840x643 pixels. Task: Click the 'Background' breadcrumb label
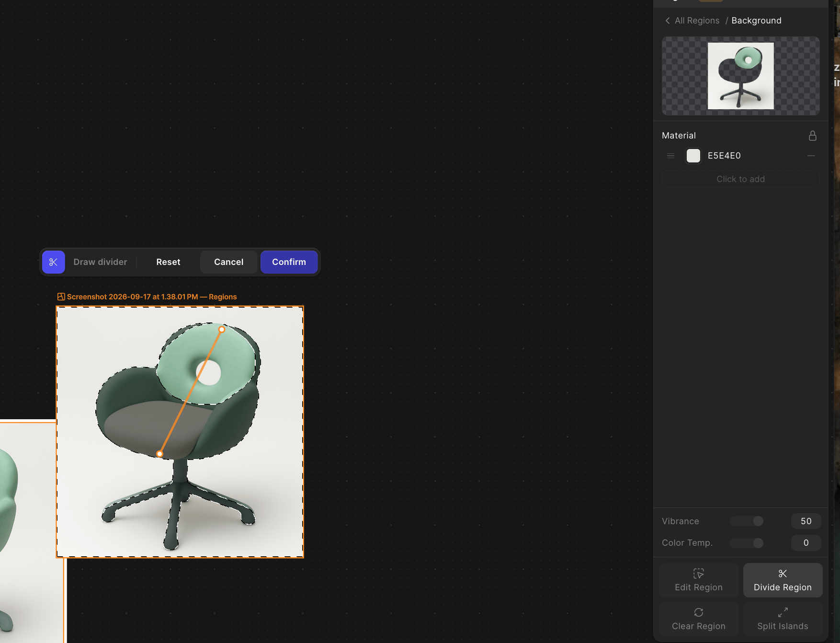pos(756,21)
